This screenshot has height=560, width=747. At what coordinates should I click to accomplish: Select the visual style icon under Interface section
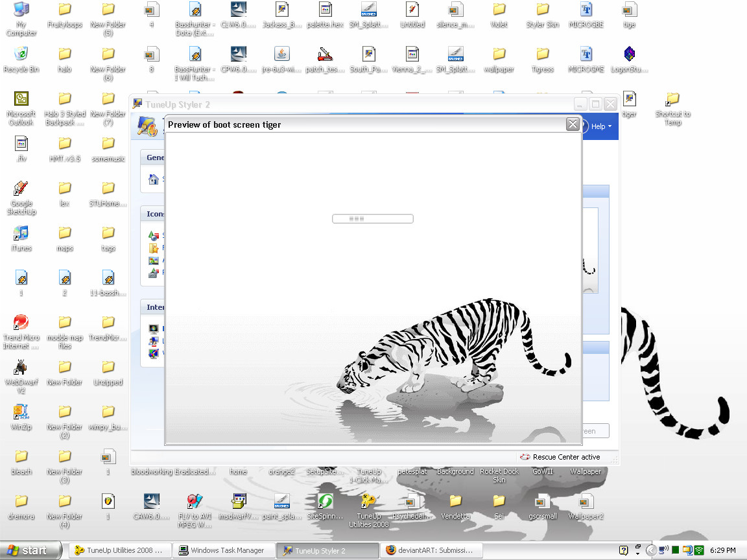point(154,355)
